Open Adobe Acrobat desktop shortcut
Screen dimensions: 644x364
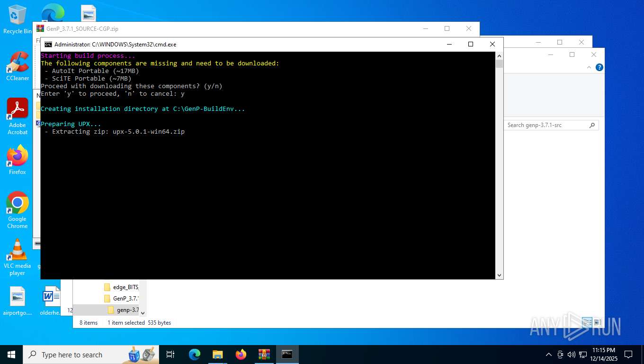tap(18, 116)
